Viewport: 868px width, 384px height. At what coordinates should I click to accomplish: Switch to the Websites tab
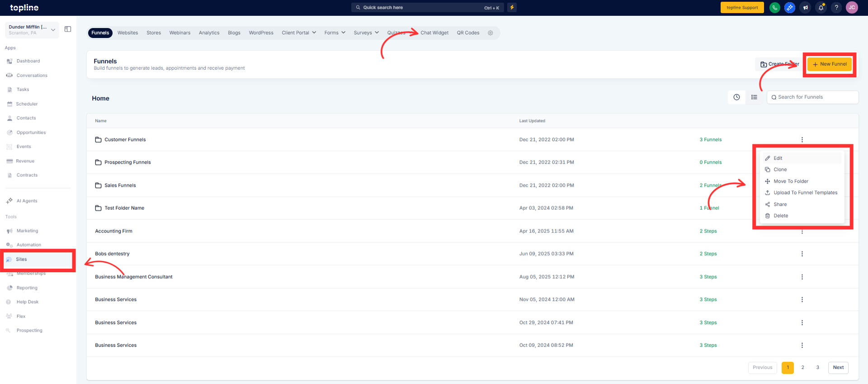pyautogui.click(x=127, y=33)
